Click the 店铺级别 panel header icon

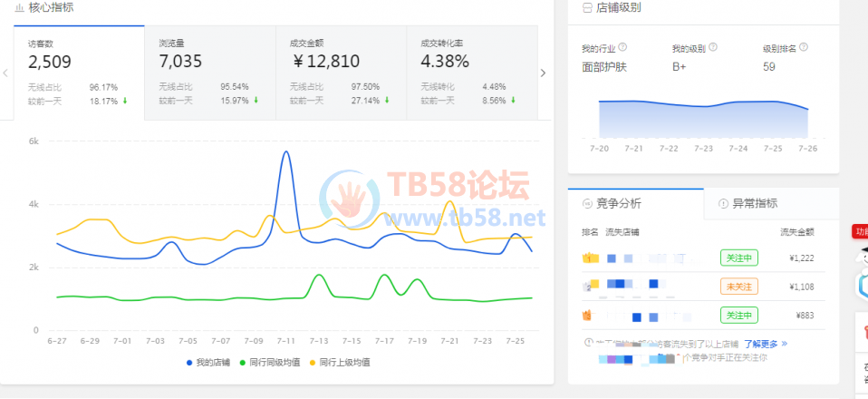pos(586,7)
